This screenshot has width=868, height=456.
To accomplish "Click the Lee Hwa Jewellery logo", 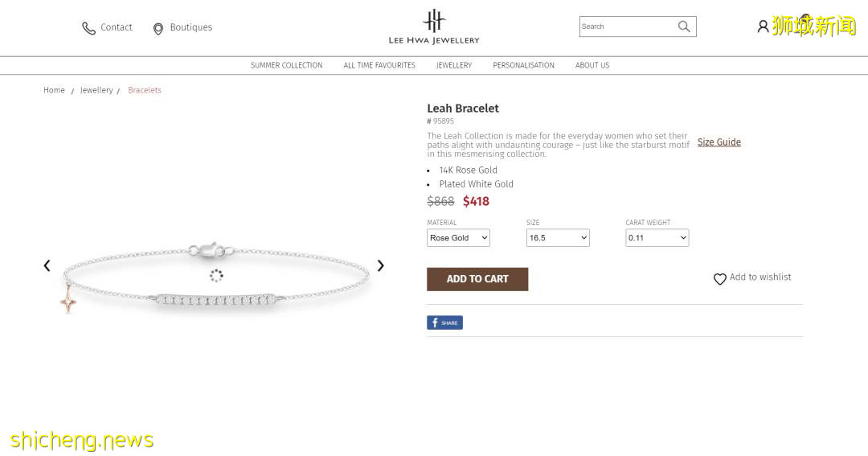I will [x=434, y=27].
